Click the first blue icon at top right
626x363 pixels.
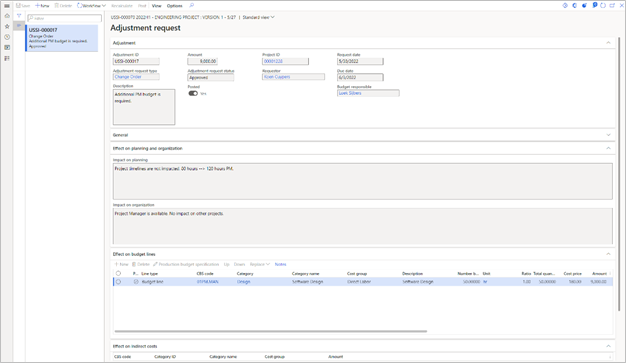coord(565,6)
